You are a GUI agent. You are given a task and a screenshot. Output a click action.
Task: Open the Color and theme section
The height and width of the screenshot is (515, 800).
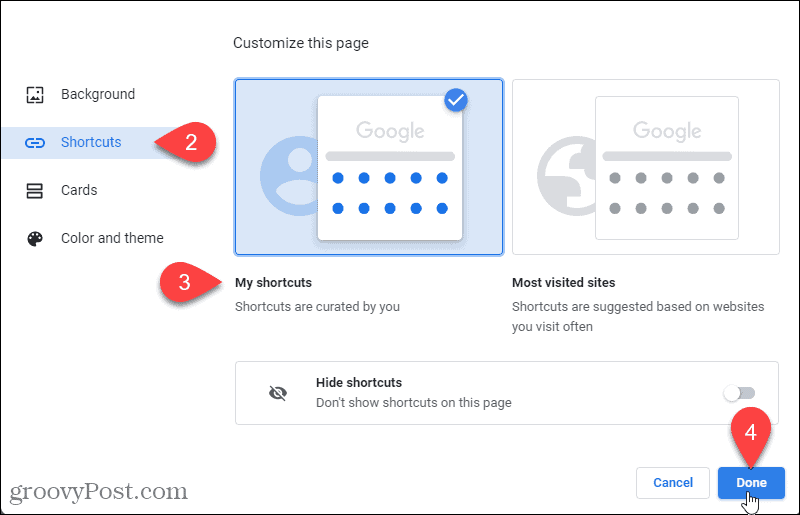[x=112, y=238]
